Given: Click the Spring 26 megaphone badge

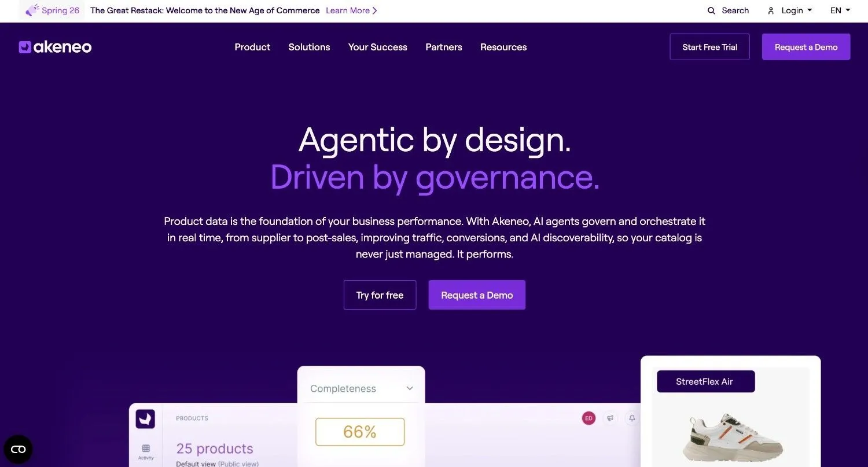Looking at the screenshot, I should coord(52,10).
